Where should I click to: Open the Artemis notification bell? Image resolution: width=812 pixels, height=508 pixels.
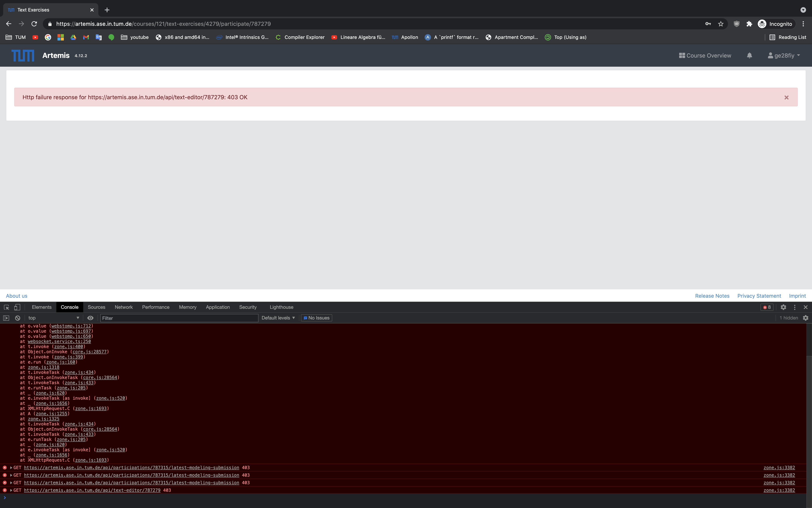pyautogui.click(x=750, y=55)
